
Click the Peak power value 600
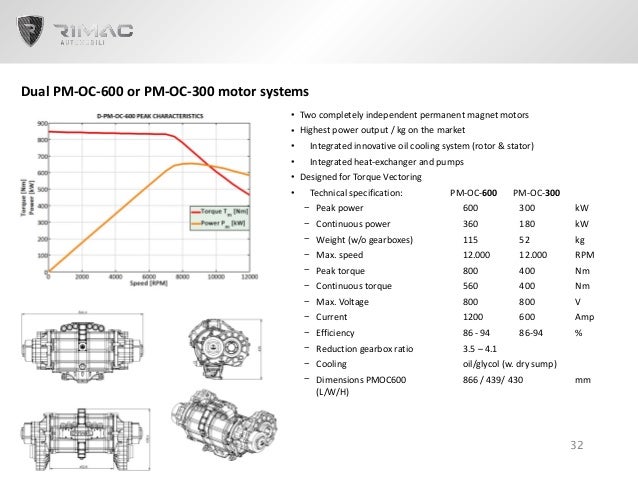click(470, 208)
